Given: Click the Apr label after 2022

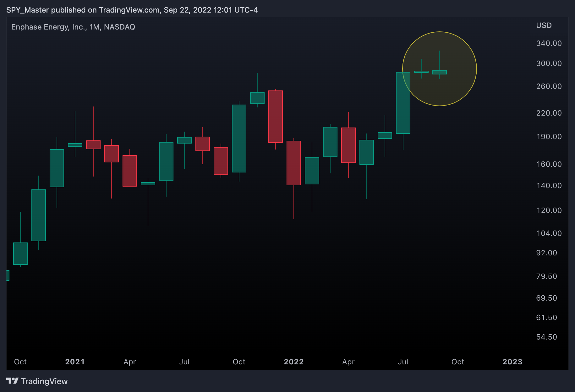Looking at the screenshot, I should (348, 362).
